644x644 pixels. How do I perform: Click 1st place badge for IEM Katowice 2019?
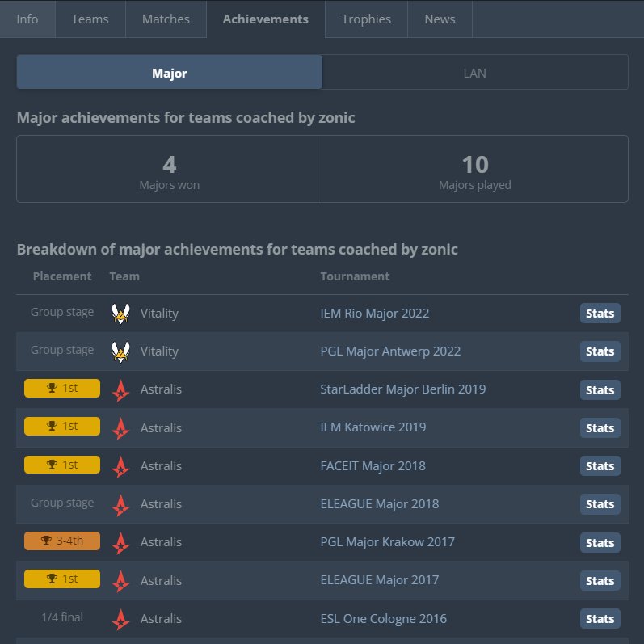tap(62, 427)
